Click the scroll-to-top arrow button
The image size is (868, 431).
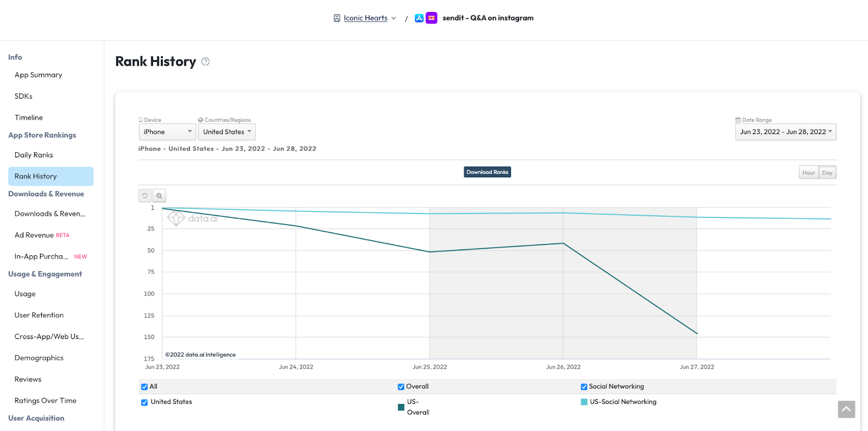(x=846, y=409)
